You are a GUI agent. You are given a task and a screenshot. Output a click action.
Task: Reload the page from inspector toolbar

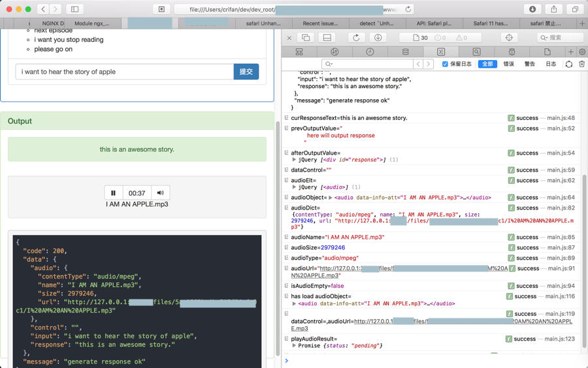click(356, 38)
